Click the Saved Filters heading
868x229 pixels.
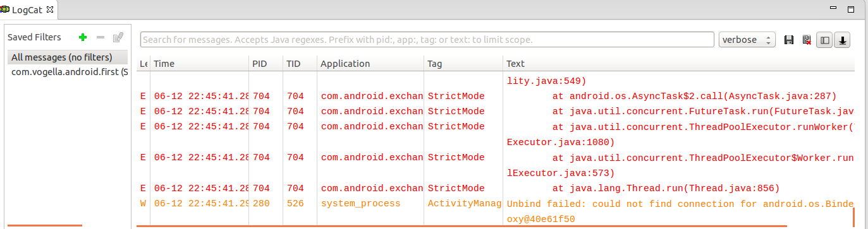coord(34,37)
